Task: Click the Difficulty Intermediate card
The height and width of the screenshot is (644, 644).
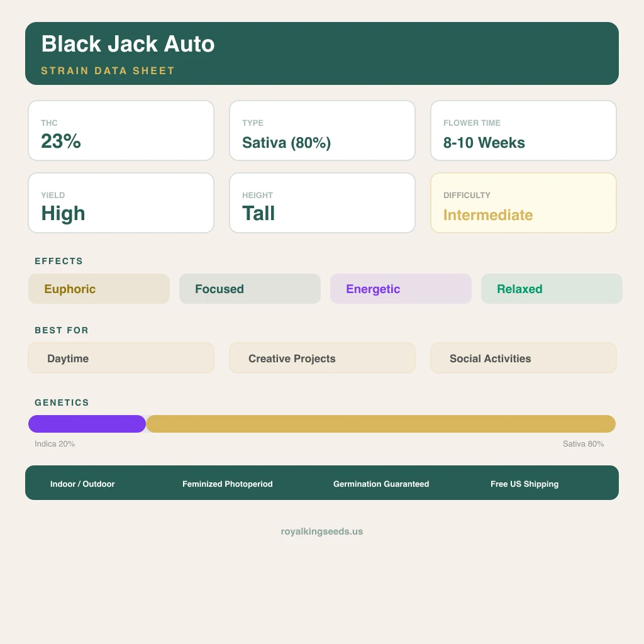Action: (x=523, y=203)
